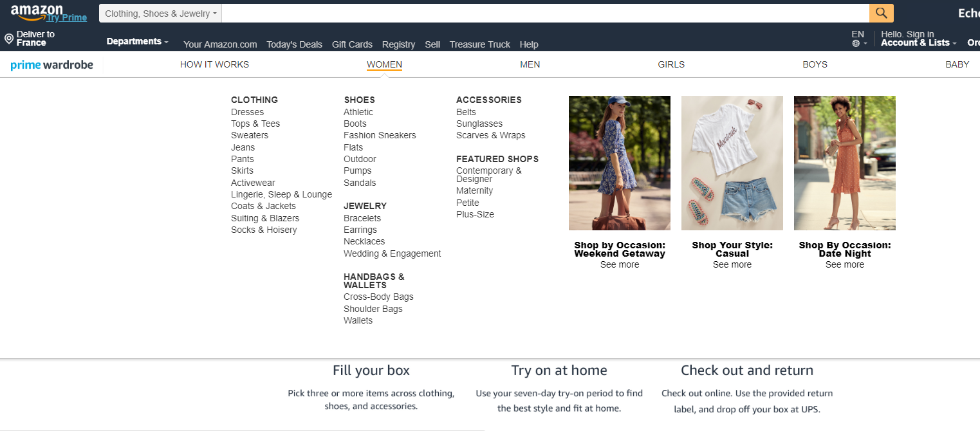
Task: Click the search text field
Action: point(546,14)
